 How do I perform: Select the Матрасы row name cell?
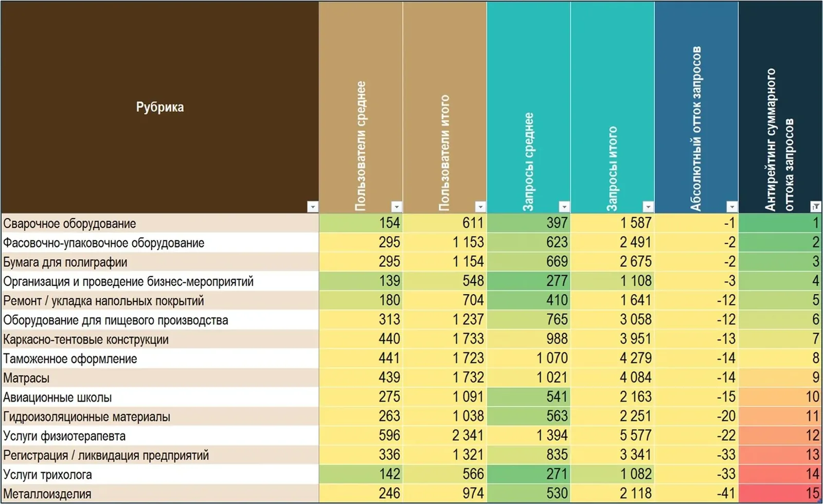160,378
